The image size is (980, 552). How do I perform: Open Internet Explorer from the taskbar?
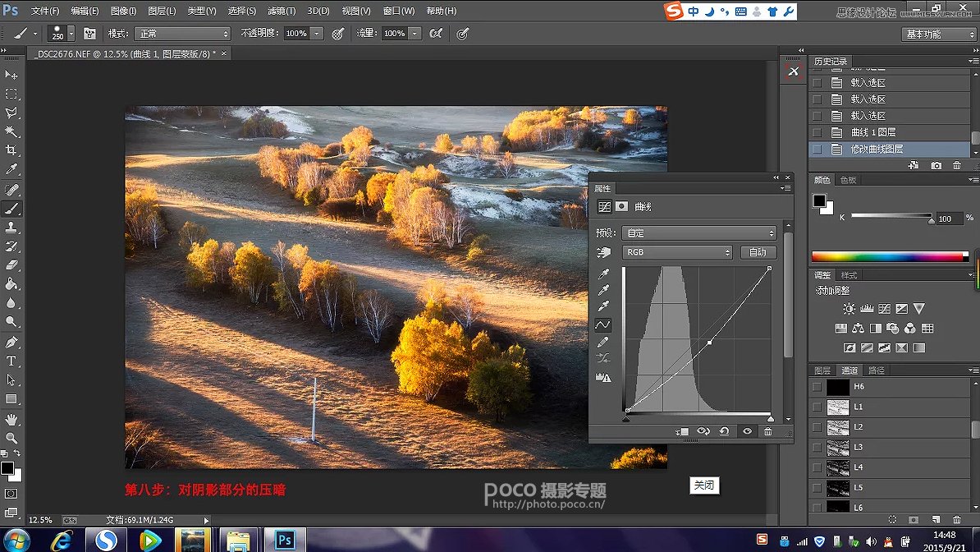click(62, 540)
